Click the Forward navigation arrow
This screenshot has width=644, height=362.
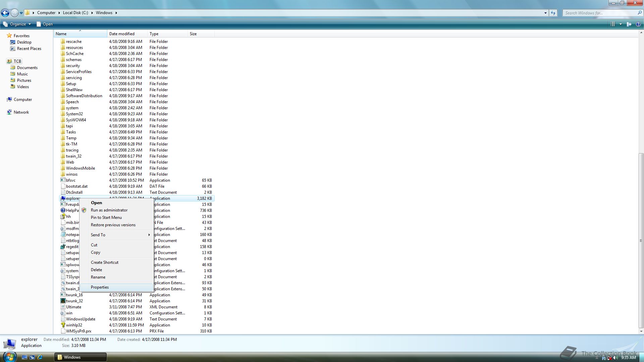click(x=14, y=13)
